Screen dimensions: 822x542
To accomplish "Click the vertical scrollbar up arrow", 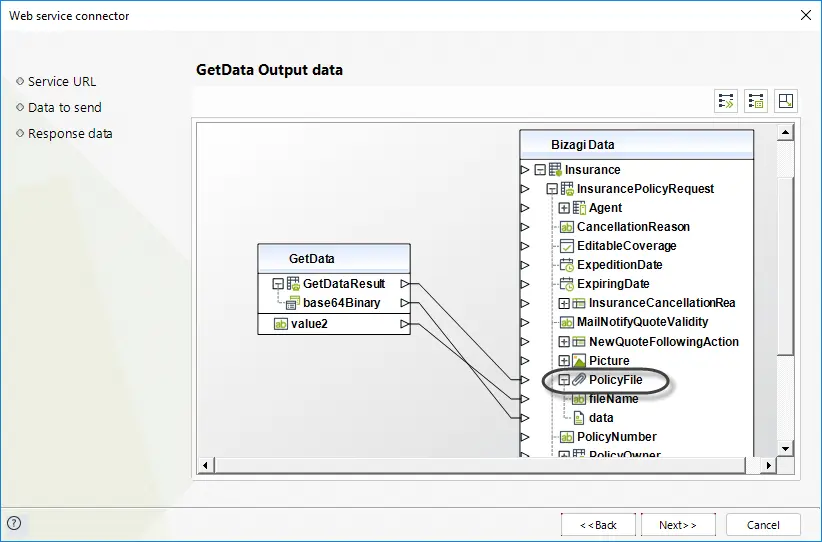I will [x=785, y=132].
